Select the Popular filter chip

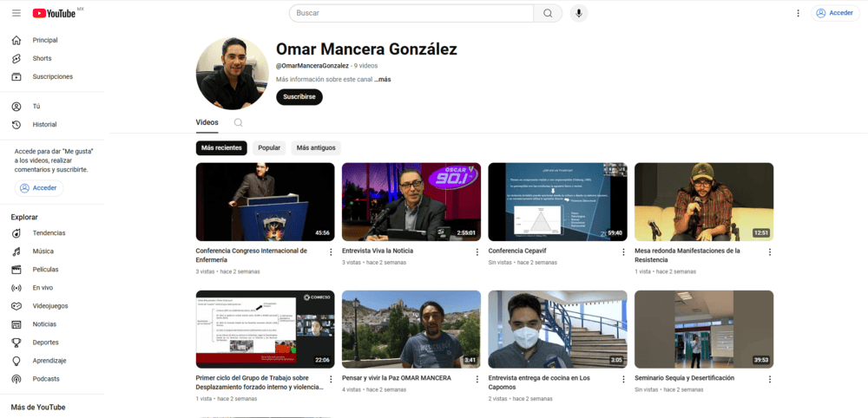tap(269, 148)
